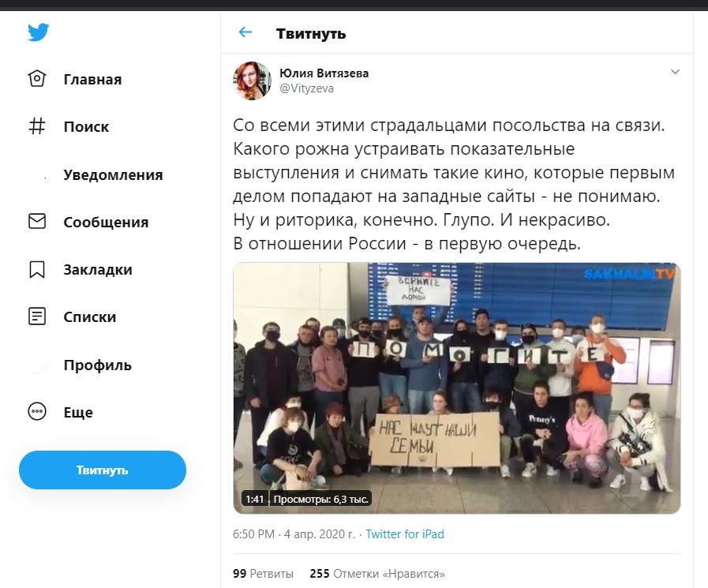Click the Twitter bird logo
The width and height of the screenshot is (708, 588).
pos(39,32)
